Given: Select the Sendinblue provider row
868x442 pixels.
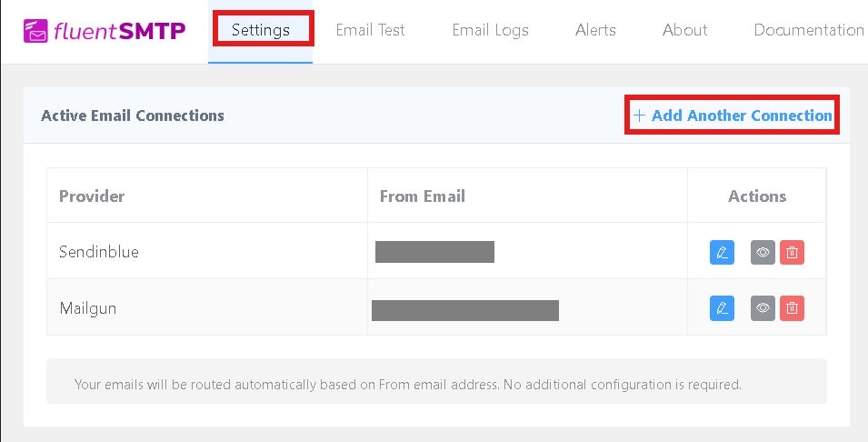Looking at the screenshot, I should [99, 252].
